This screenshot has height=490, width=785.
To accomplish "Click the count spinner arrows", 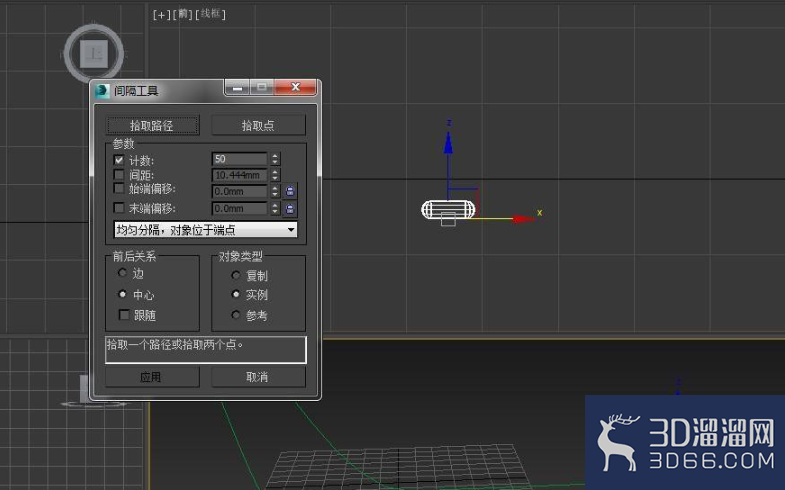I will 275,159.
